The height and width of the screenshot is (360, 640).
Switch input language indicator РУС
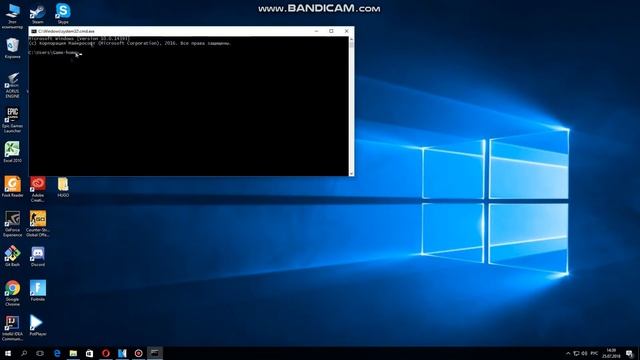point(594,353)
